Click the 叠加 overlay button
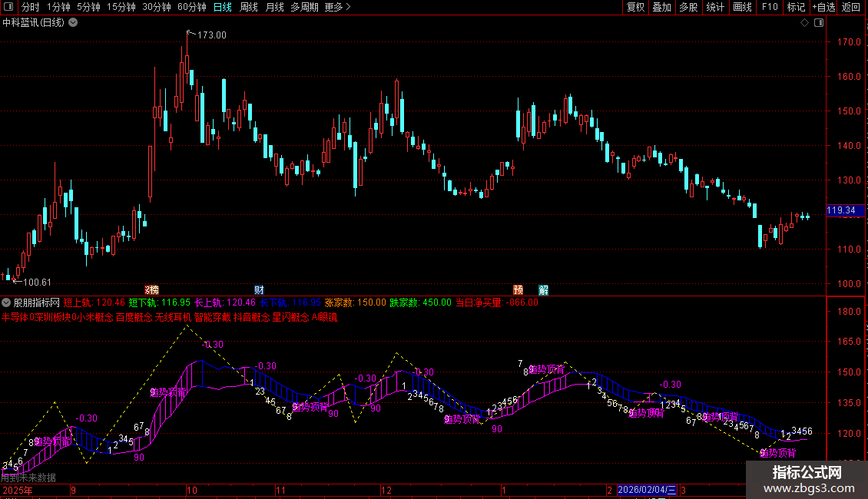Screen dimensions: 868x499 point(661,7)
